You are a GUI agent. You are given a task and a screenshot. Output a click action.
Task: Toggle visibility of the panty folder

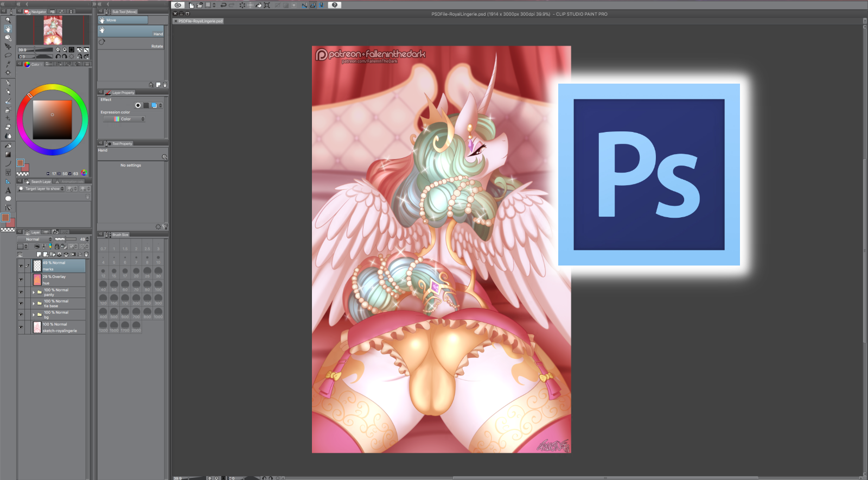point(21,292)
